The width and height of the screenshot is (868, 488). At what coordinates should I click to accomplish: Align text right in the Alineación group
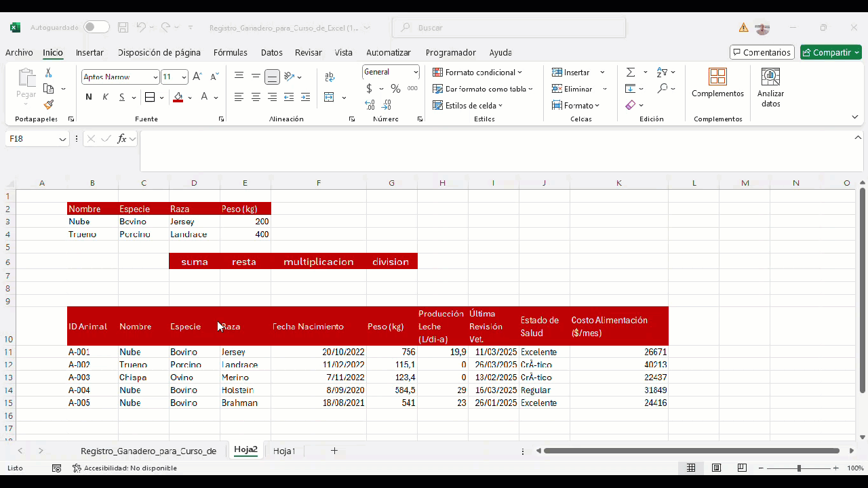coord(272,97)
